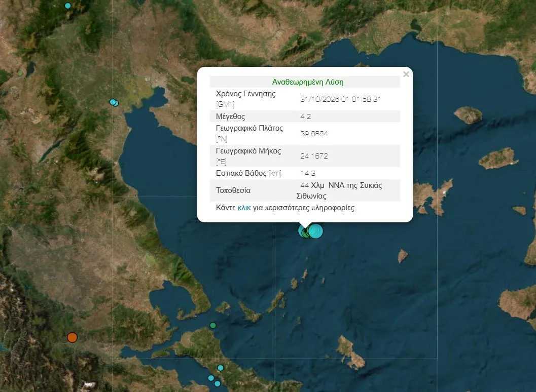The height and width of the screenshot is (392, 536).
Task: Click the longitude value '24.1672'
Action: [x=314, y=156]
